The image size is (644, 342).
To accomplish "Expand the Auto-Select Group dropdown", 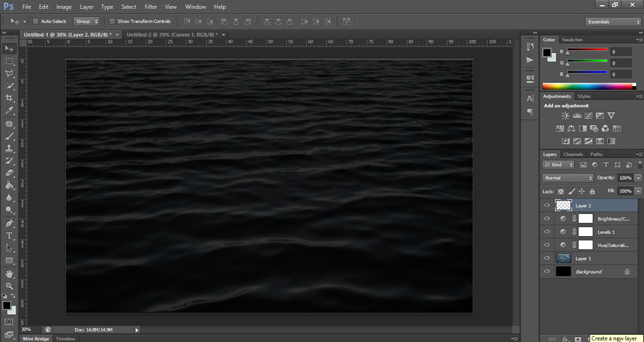I will 86,21.
